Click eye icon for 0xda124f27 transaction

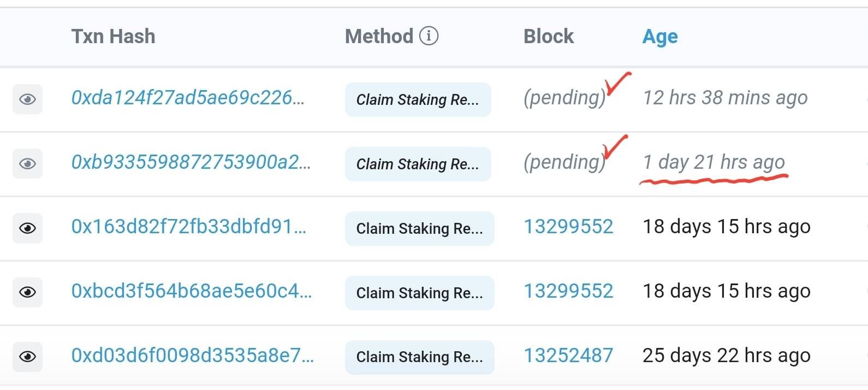[27, 99]
